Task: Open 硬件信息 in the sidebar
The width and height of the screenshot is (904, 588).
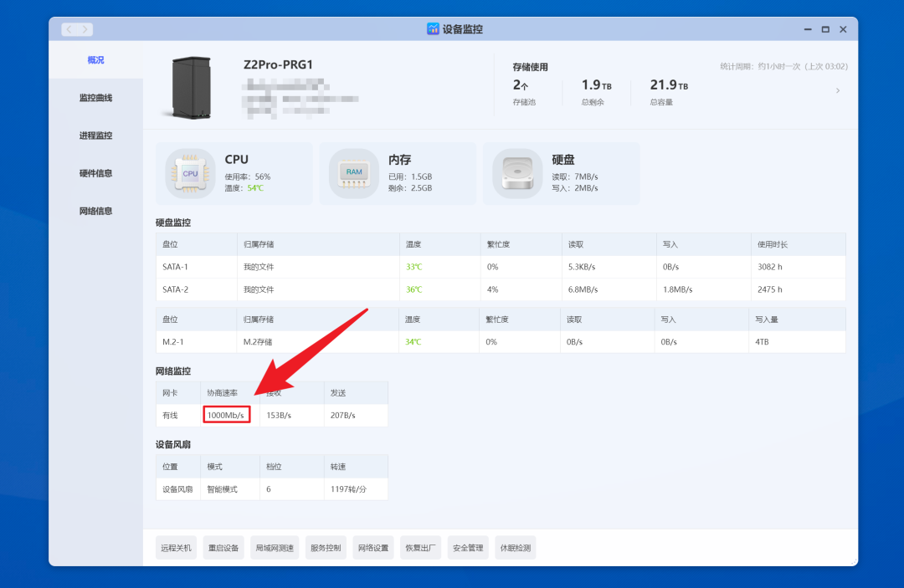Action: (x=95, y=173)
